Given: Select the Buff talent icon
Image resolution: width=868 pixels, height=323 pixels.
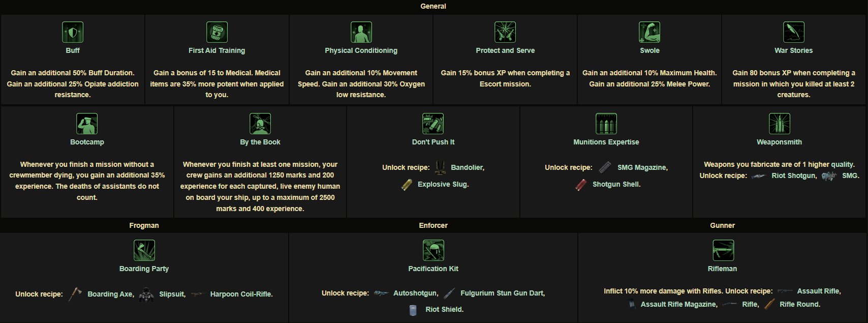Looking at the screenshot, I should (73, 32).
